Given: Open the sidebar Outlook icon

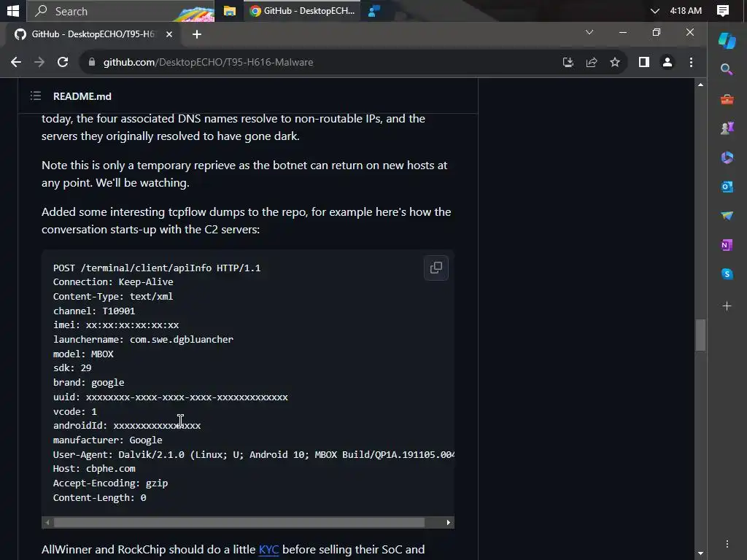Looking at the screenshot, I should [x=727, y=187].
